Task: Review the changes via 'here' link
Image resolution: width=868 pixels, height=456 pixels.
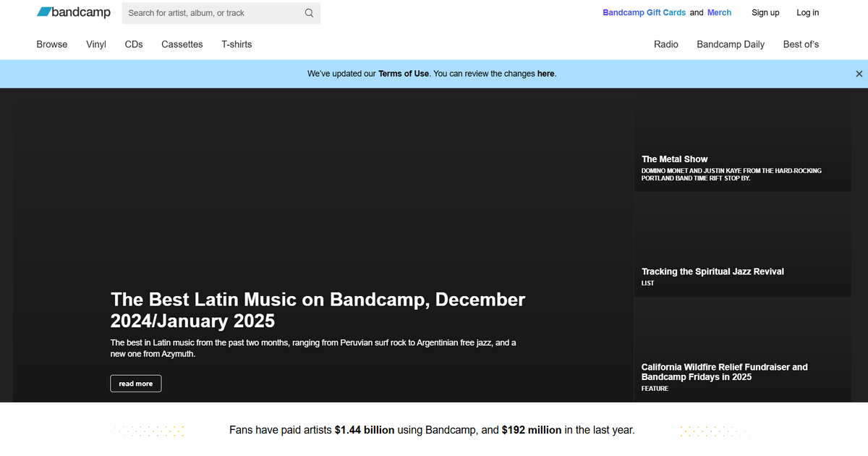Action: (x=545, y=74)
